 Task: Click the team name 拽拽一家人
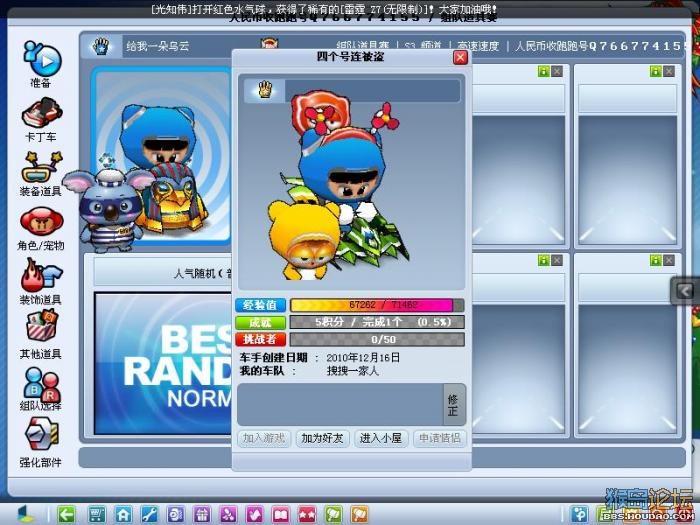[x=353, y=371]
